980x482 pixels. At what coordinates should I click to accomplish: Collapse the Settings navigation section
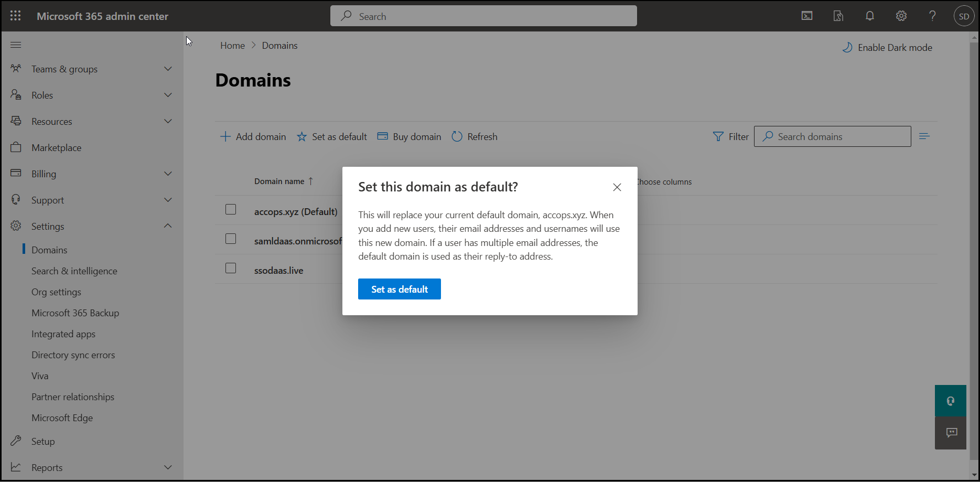point(168,226)
